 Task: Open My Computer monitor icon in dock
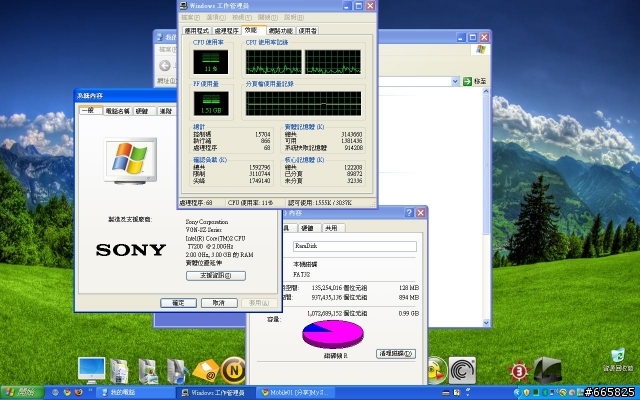click(x=91, y=370)
